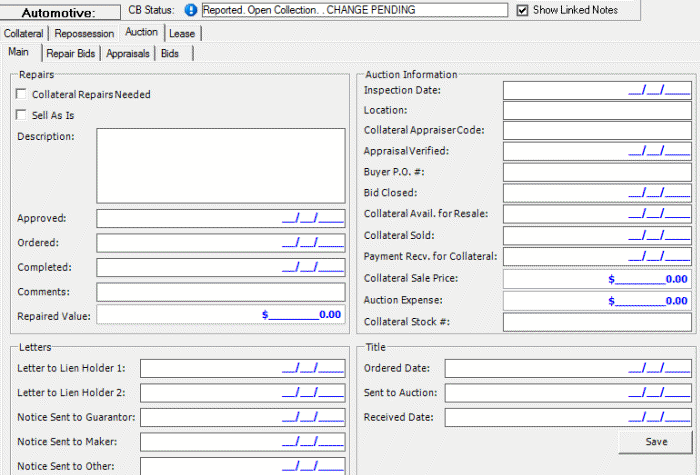700x475 pixels.
Task: Switch to the Collateral tab
Action: [x=23, y=33]
